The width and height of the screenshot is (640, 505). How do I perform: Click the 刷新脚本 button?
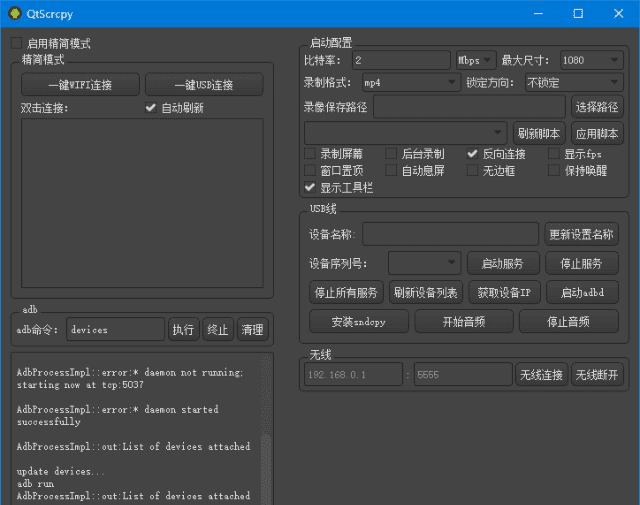pos(539,133)
